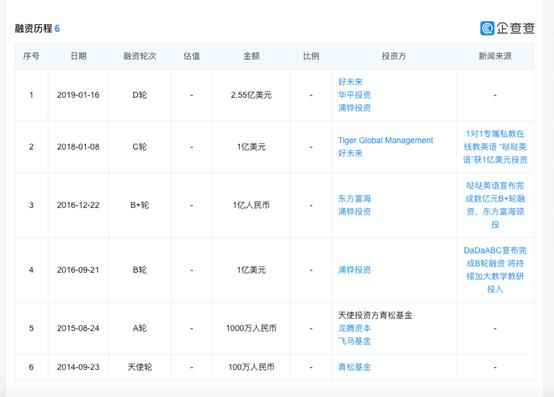The width and height of the screenshot is (554, 397).
Task: Select the 日期 column header
Action: [78, 56]
